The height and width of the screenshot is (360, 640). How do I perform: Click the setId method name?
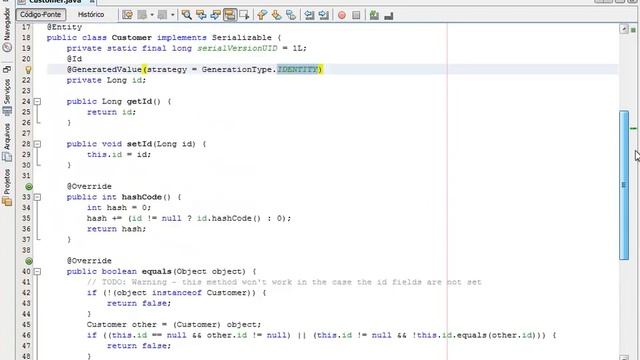pos(139,144)
